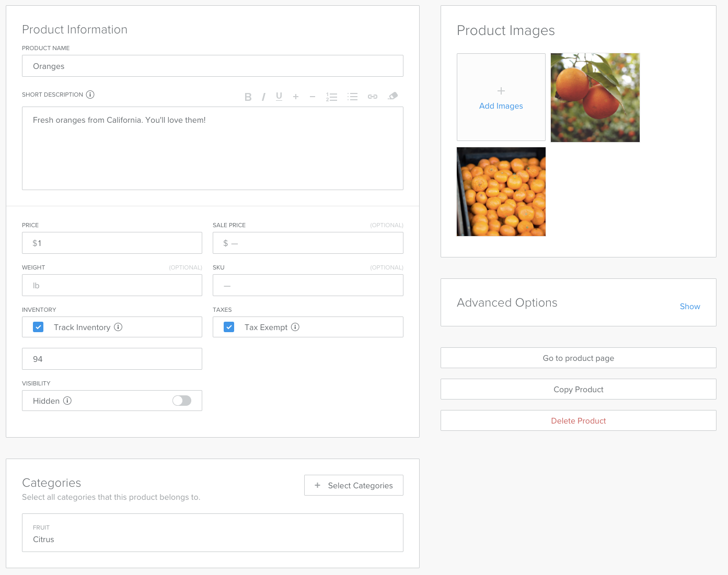
Task: Show the Advanced Options section
Action: 690,307
